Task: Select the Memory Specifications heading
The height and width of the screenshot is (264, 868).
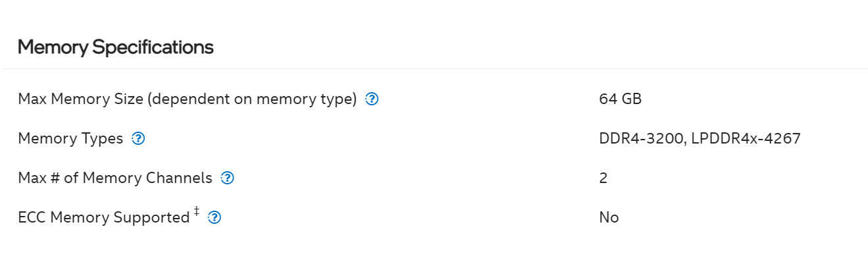Action: pos(115,47)
